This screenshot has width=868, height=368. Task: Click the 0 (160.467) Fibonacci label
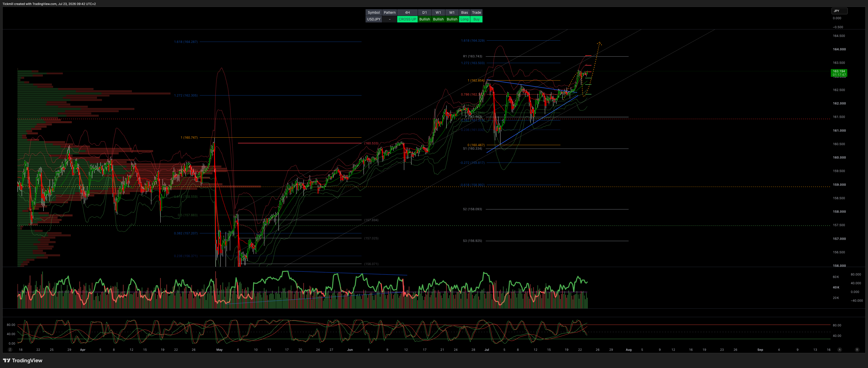(x=476, y=145)
